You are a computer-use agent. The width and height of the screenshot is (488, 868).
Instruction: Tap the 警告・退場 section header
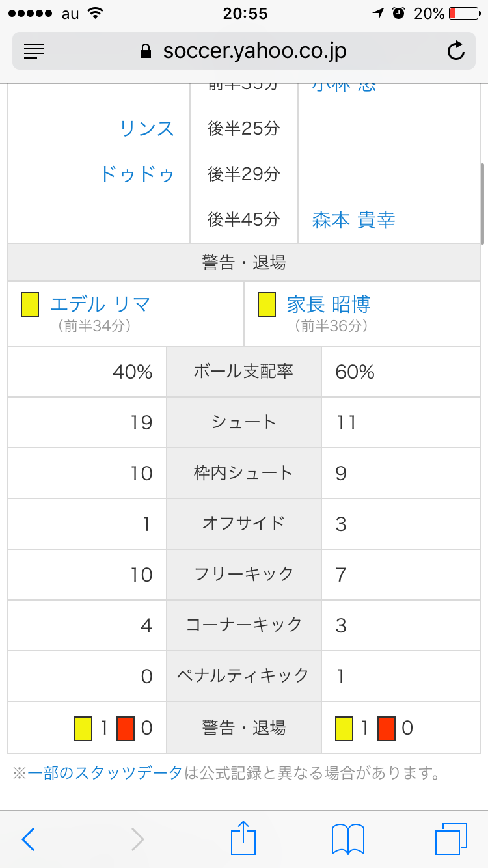(x=244, y=262)
